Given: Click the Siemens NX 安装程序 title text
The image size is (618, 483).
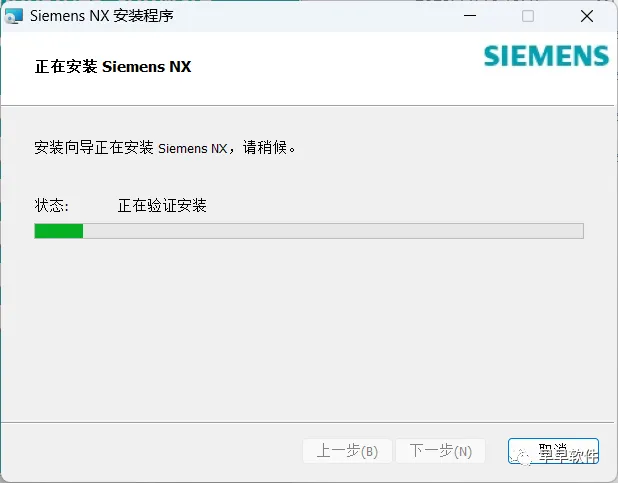Looking at the screenshot, I should tap(102, 16).
